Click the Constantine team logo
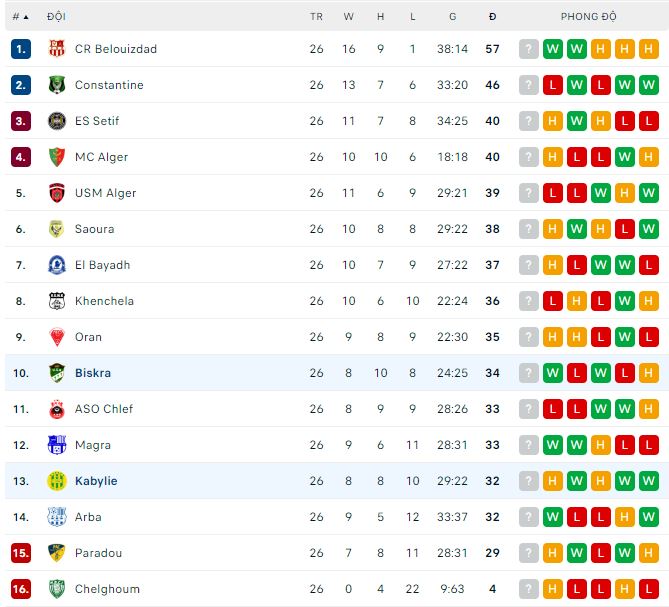The image size is (669, 607). click(56, 85)
